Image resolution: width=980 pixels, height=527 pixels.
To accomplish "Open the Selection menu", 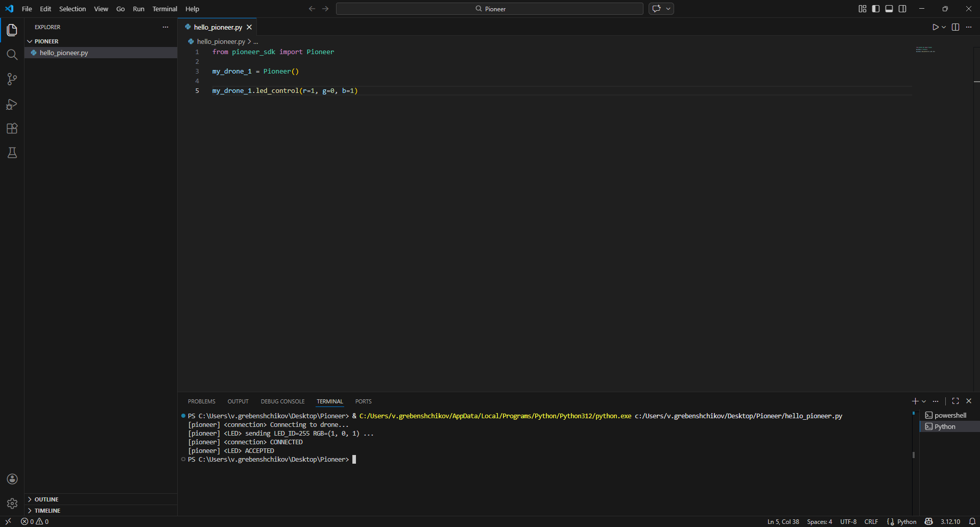I will [x=73, y=9].
